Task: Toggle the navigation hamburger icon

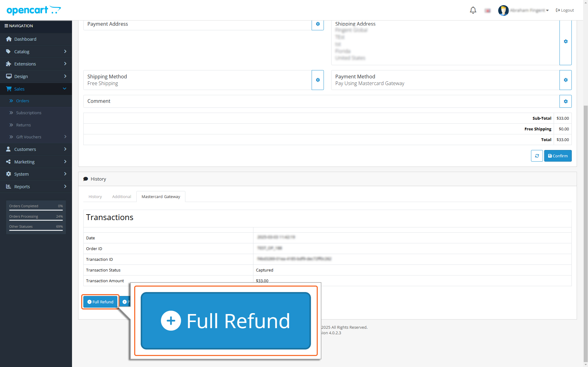Action: coord(6,26)
